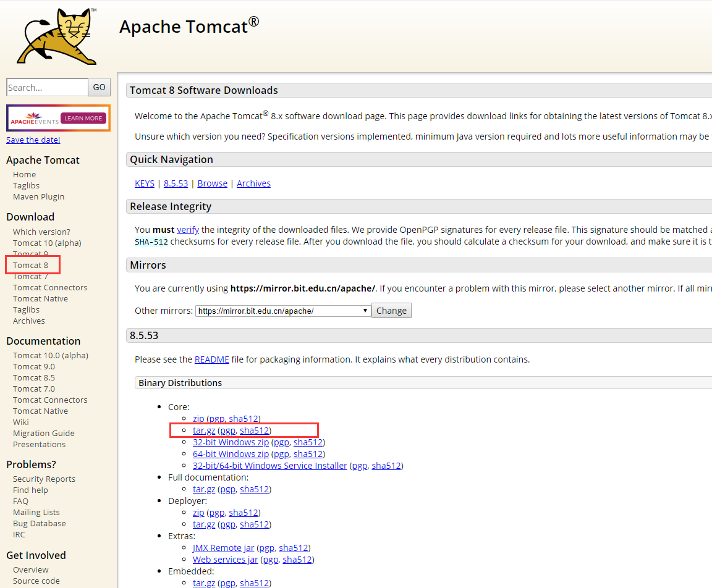Viewport: 712px width, 588px height.
Task: Click KEYS in Quick Navigation
Action: 145,183
